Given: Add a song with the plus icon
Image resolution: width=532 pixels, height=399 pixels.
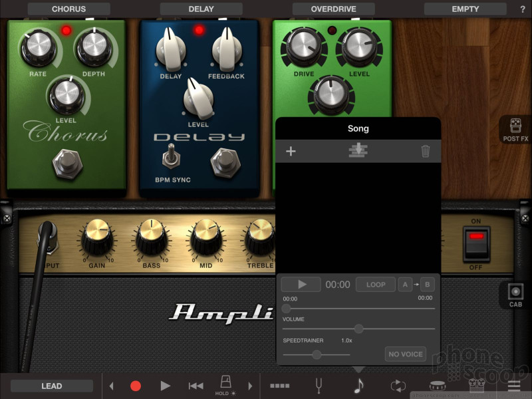Looking at the screenshot, I should pyautogui.click(x=291, y=151).
